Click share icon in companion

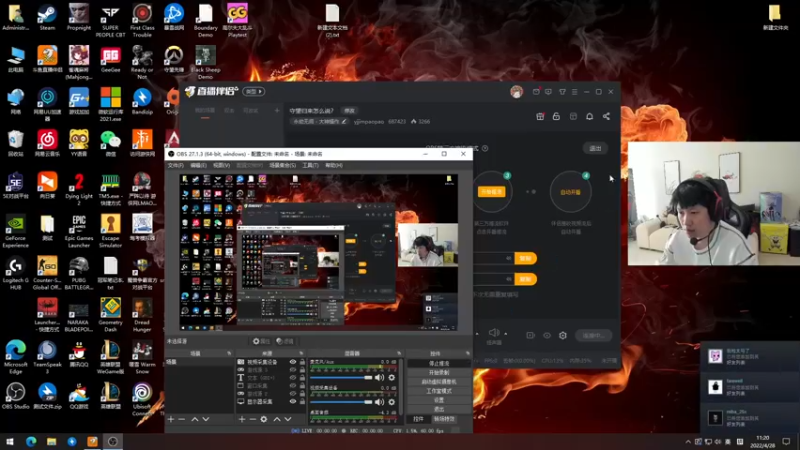(606, 116)
